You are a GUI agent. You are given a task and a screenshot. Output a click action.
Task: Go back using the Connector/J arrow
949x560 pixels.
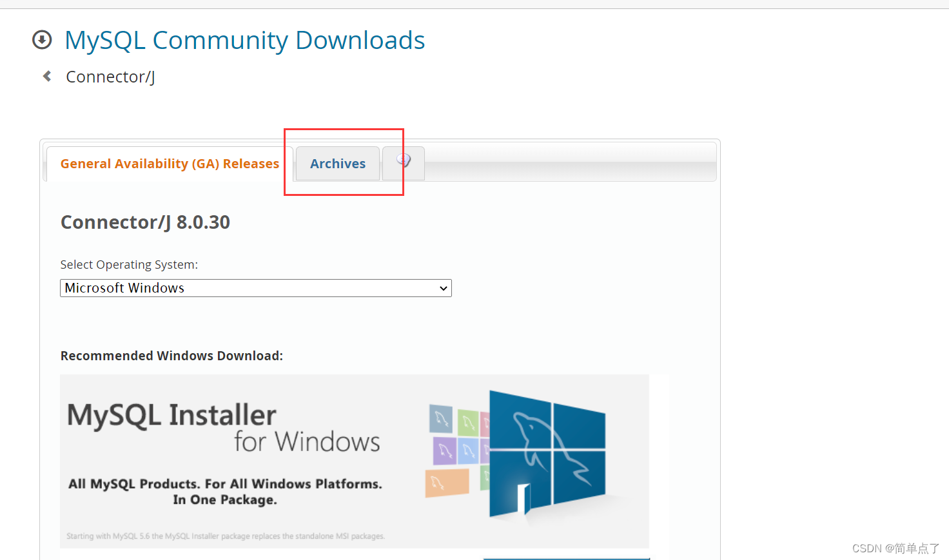click(47, 76)
